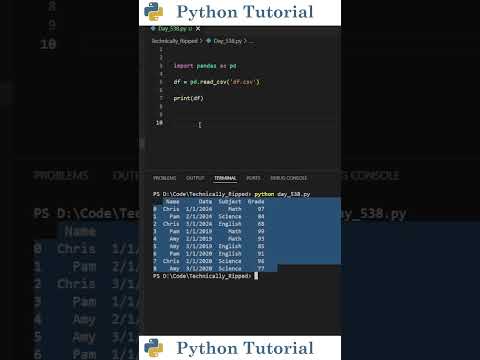480x360 pixels.
Task: Close the Day_538.py editor tab
Action: pos(198,29)
